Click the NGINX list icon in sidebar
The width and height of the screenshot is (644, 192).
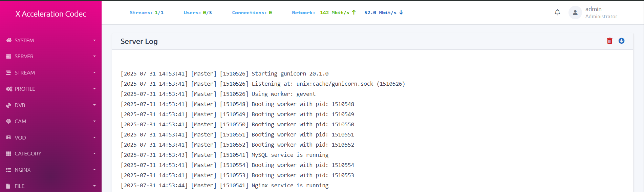9,170
